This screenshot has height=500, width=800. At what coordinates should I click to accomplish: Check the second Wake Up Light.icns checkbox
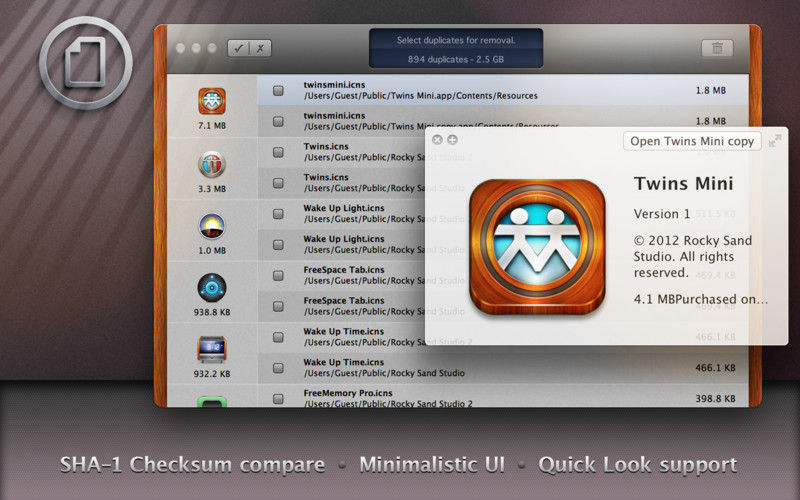pyautogui.click(x=278, y=244)
